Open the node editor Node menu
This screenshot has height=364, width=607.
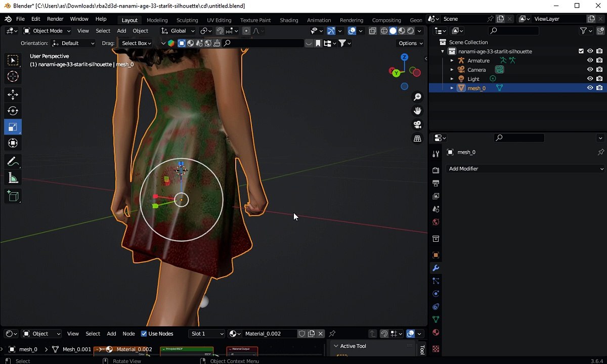[128, 334]
